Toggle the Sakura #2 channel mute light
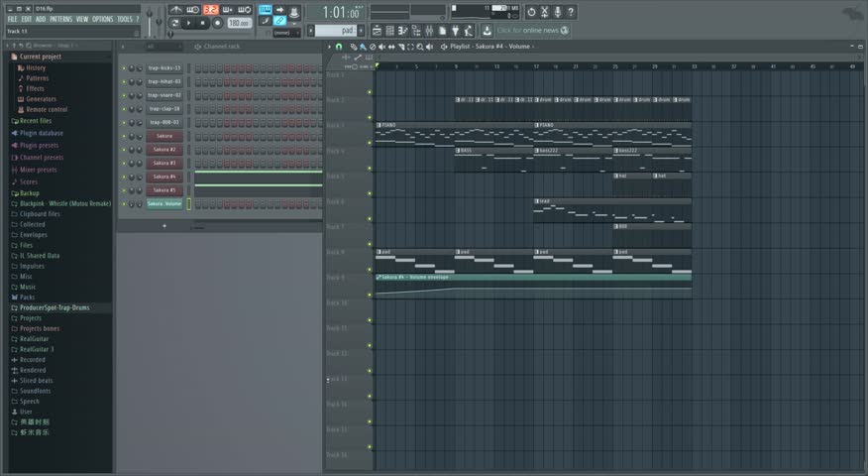The image size is (868, 476). click(x=124, y=150)
